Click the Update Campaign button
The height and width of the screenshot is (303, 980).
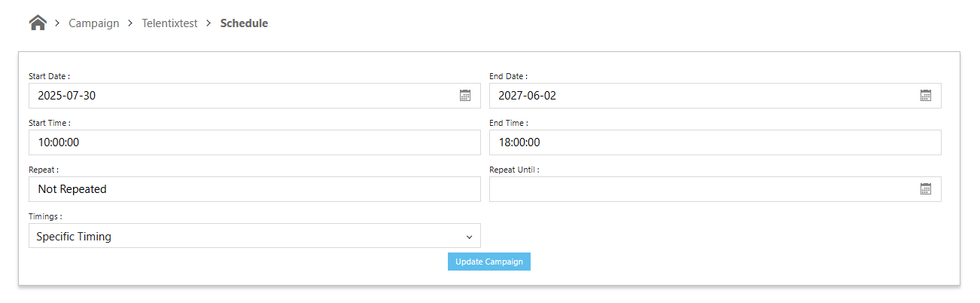489,262
